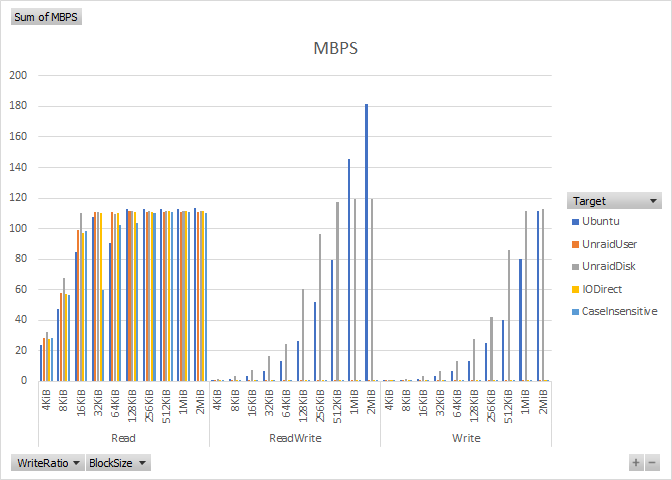The width and height of the screenshot is (672, 480).
Task: Click the plus expand field button
Action: (635, 462)
